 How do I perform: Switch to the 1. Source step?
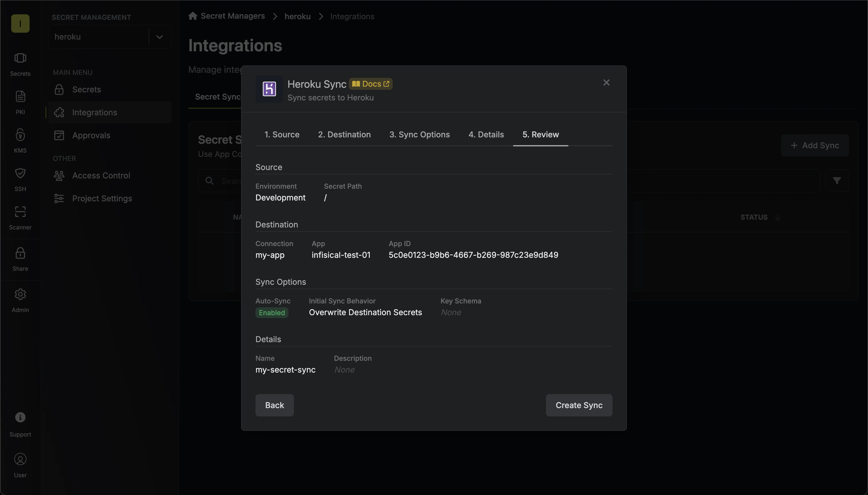coord(282,135)
